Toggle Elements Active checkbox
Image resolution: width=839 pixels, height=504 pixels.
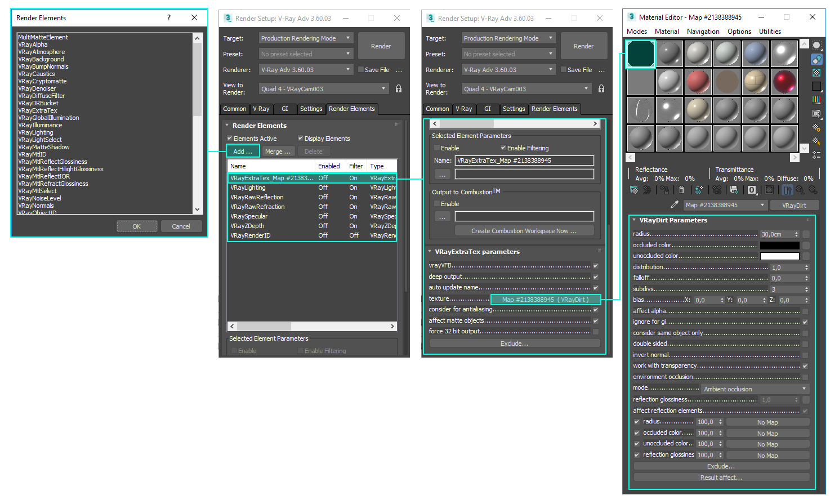(230, 138)
